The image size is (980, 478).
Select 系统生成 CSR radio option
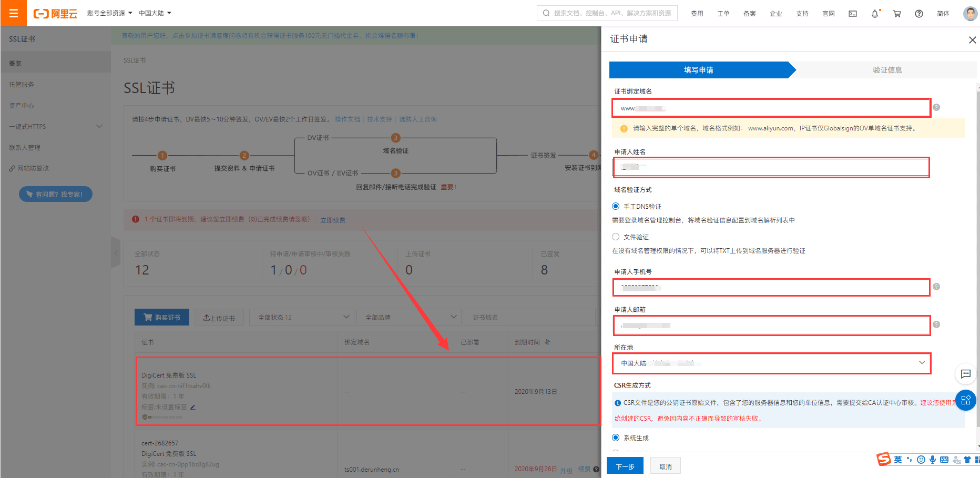click(x=616, y=438)
